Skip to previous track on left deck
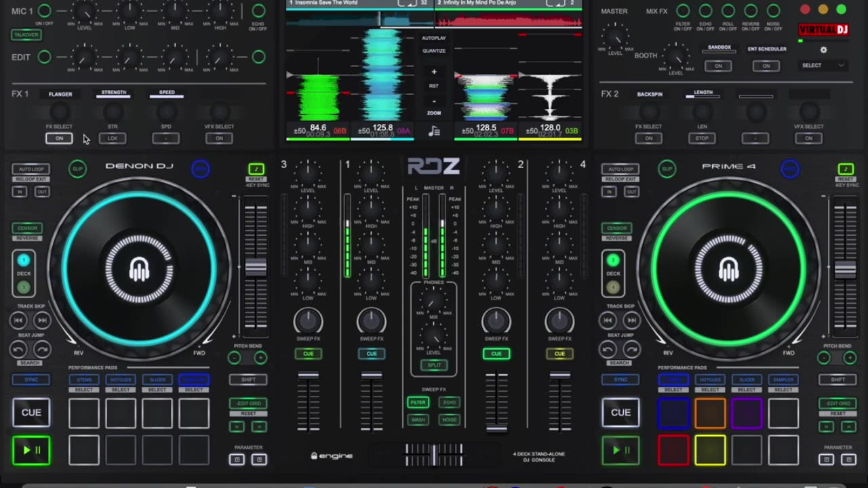 tap(19, 321)
